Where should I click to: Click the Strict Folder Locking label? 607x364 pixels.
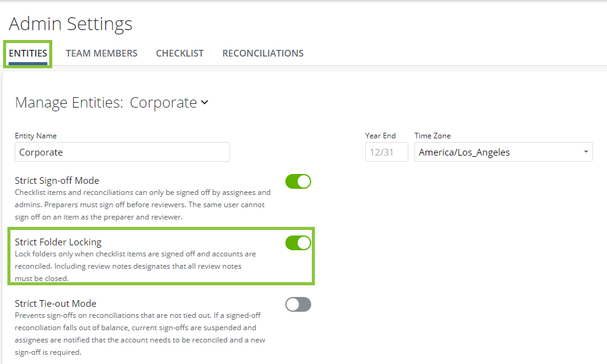(58, 242)
